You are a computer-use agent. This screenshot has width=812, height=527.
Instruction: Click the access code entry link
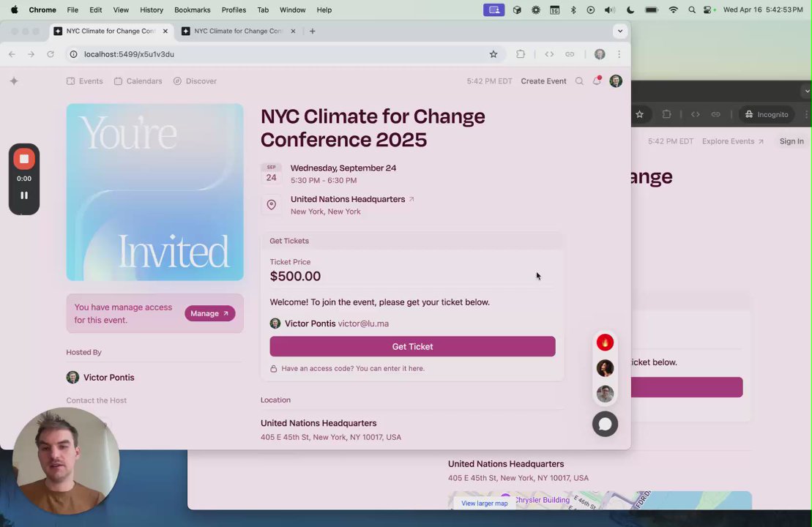(x=353, y=369)
